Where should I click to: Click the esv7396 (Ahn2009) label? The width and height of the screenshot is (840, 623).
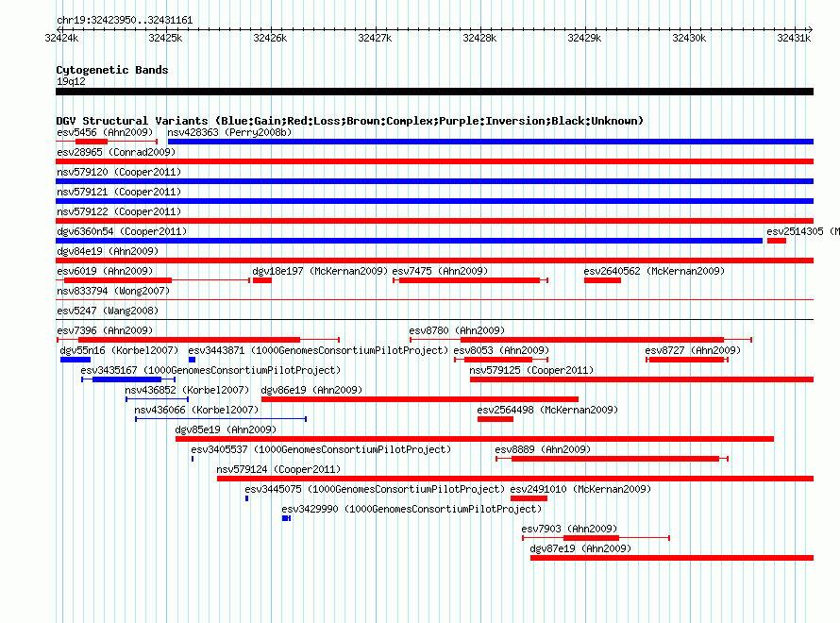tap(105, 330)
